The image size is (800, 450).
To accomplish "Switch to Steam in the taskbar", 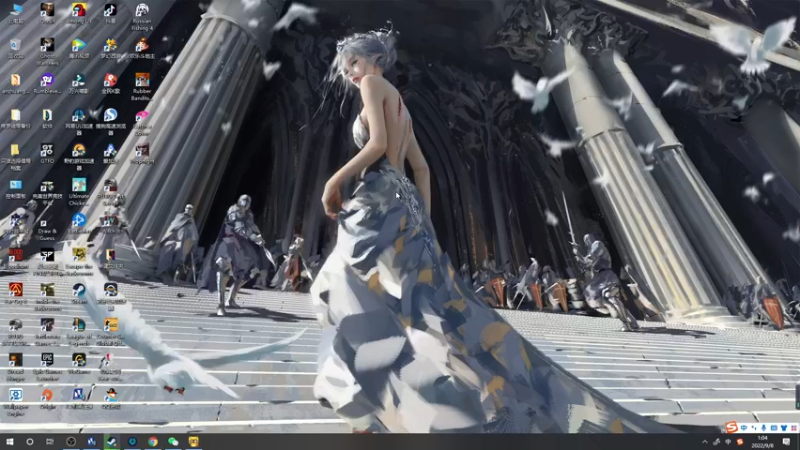I will [x=112, y=441].
